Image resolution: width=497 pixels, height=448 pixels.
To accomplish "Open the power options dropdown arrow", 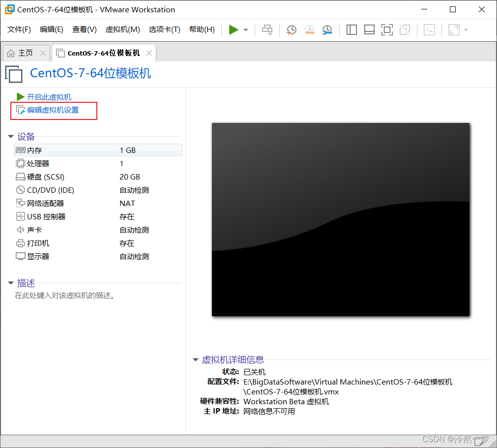I will tap(246, 30).
